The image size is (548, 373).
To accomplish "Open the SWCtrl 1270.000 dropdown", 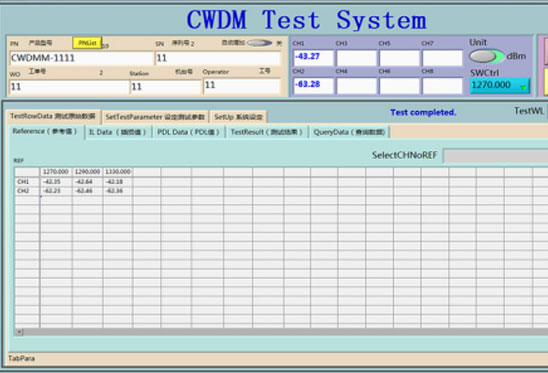I will 500,85.
